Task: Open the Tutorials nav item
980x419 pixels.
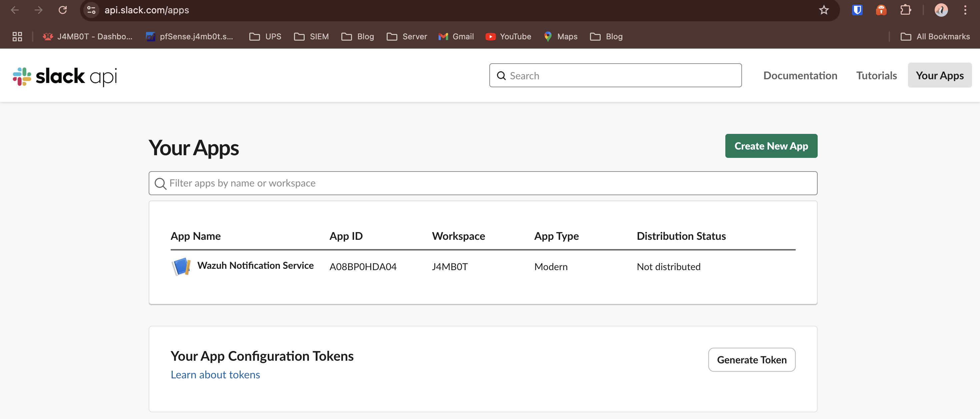Action: 876,75
